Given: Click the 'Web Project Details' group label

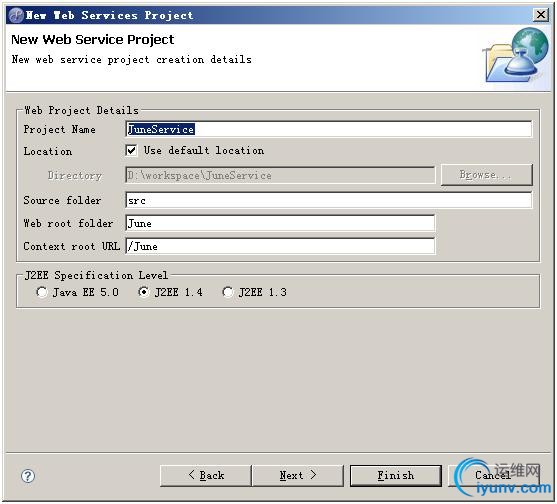Looking at the screenshot, I should (81, 110).
